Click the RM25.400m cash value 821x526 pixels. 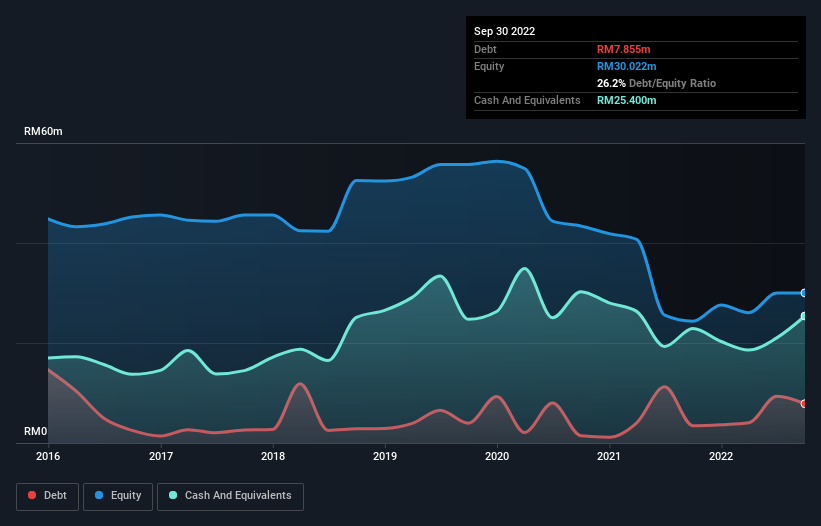point(626,100)
